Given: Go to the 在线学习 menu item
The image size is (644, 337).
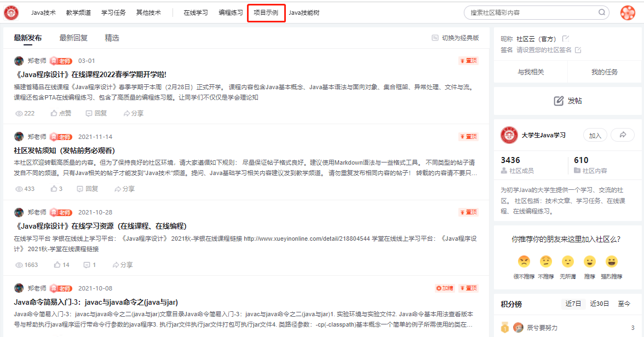Looking at the screenshot, I should click(196, 13).
